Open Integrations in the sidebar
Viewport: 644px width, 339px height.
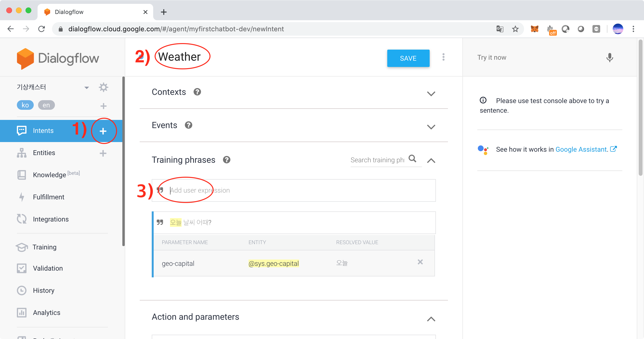click(51, 219)
